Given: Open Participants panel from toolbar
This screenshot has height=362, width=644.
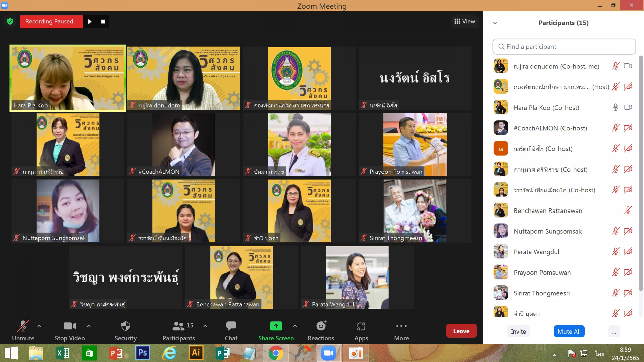Looking at the screenshot, I should [x=178, y=326].
